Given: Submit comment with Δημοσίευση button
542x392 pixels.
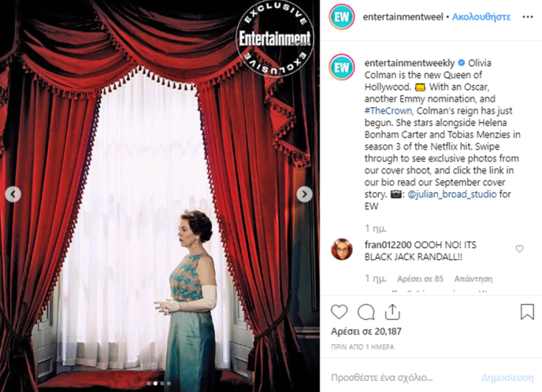Looking at the screenshot, I should click(507, 377).
